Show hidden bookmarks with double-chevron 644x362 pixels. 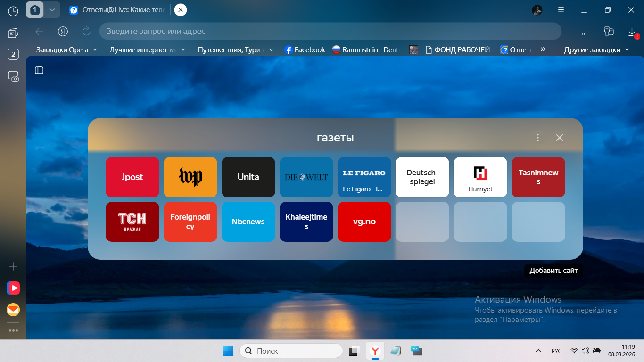[543, 49]
